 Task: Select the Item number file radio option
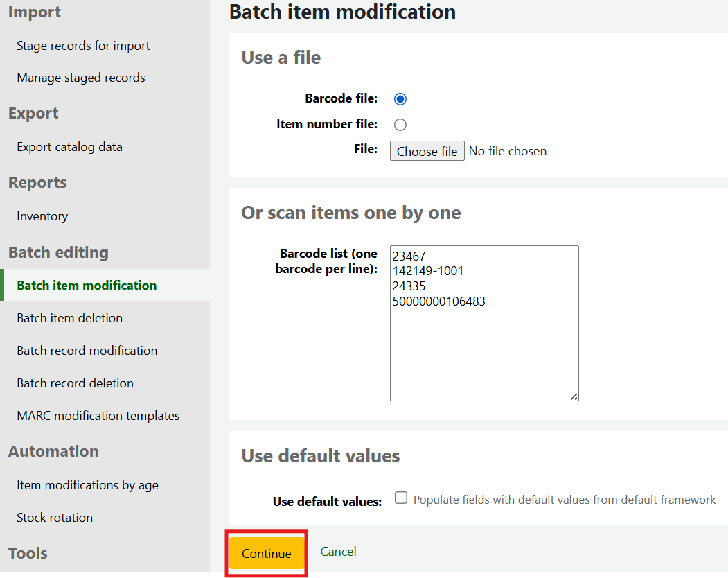click(x=400, y=125)
